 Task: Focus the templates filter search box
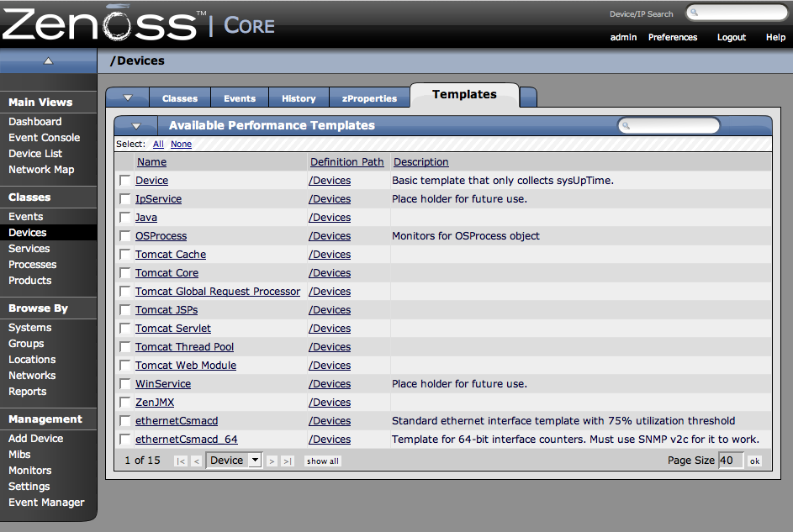pos(669,125)
